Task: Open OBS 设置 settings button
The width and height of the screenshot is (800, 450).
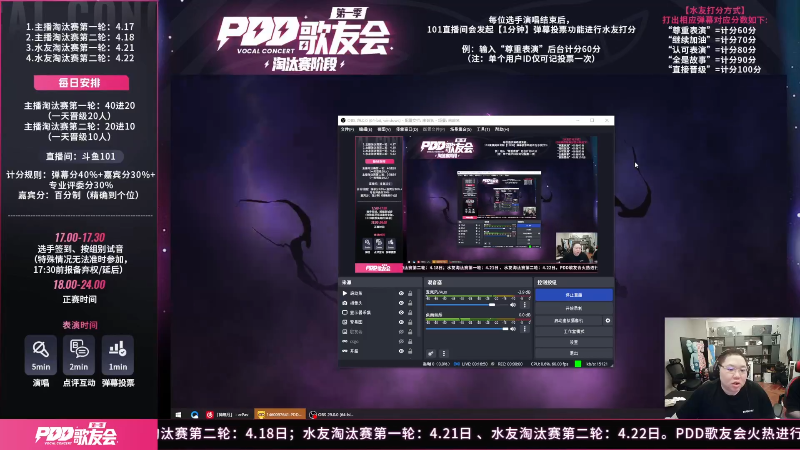Action: (574, 342)
